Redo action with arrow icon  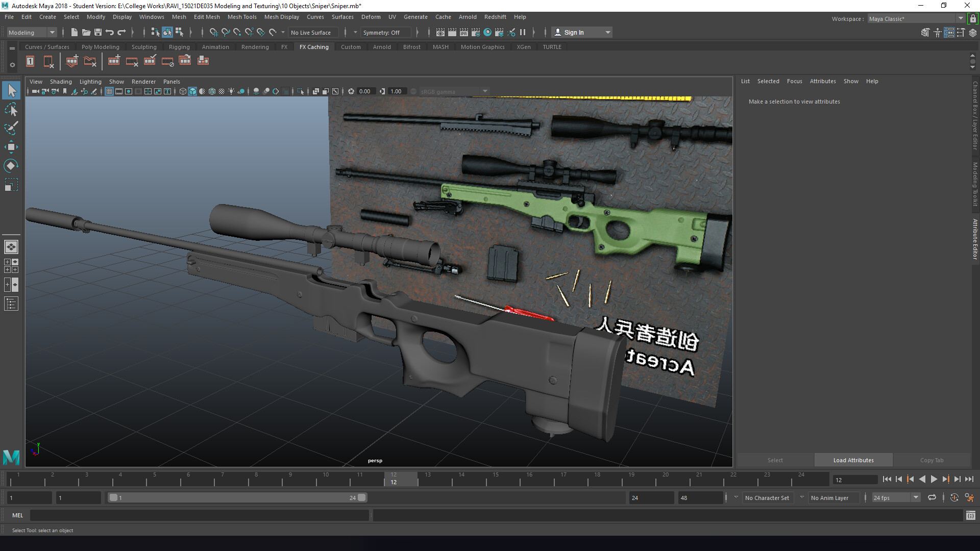121,32
